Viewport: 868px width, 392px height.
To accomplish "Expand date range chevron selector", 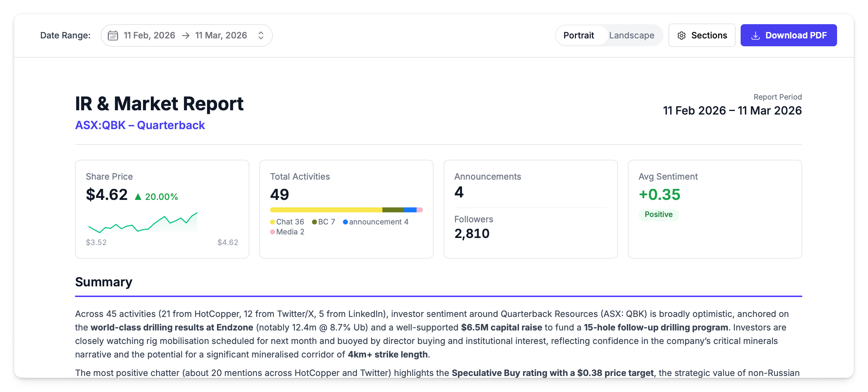I will click(x=261, y=36).
